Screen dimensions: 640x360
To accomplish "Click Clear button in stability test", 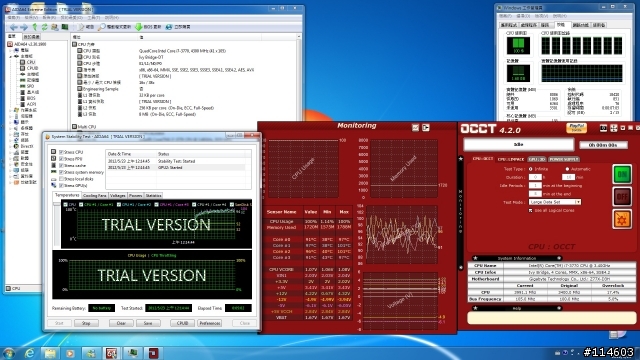I will point(121,323).
